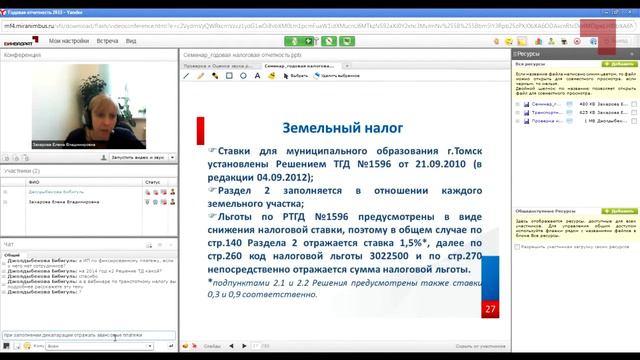Close the open document tab with x
The width and height of the screenshot is (640, 360).
click(x=347, y=66)
